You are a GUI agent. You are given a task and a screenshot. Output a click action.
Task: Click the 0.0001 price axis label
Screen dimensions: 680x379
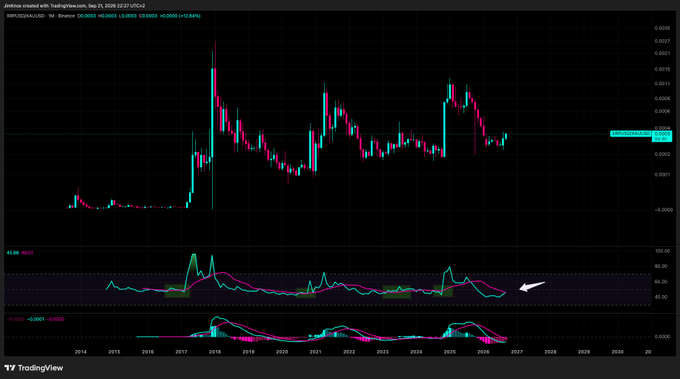pos(662,175)
